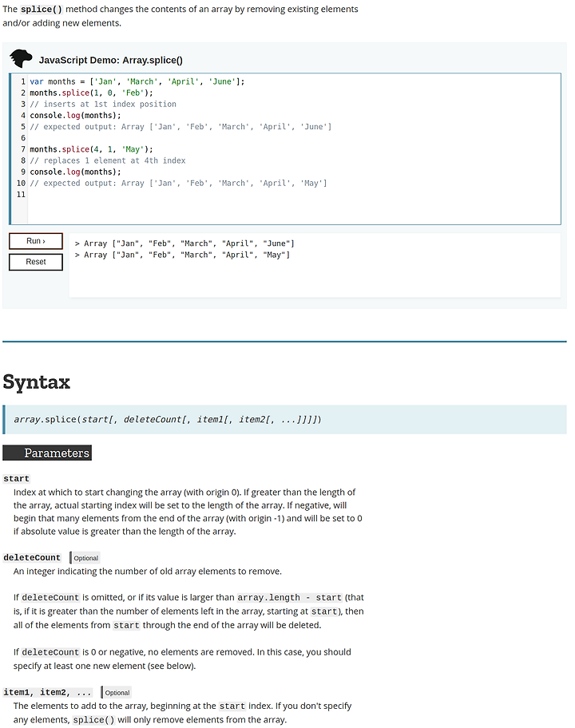The width and height of the screenshot is (575, 728).
Task: Click the 'JavaScript Demo: Array.splice()' title
Action: [x=110, y=60]
